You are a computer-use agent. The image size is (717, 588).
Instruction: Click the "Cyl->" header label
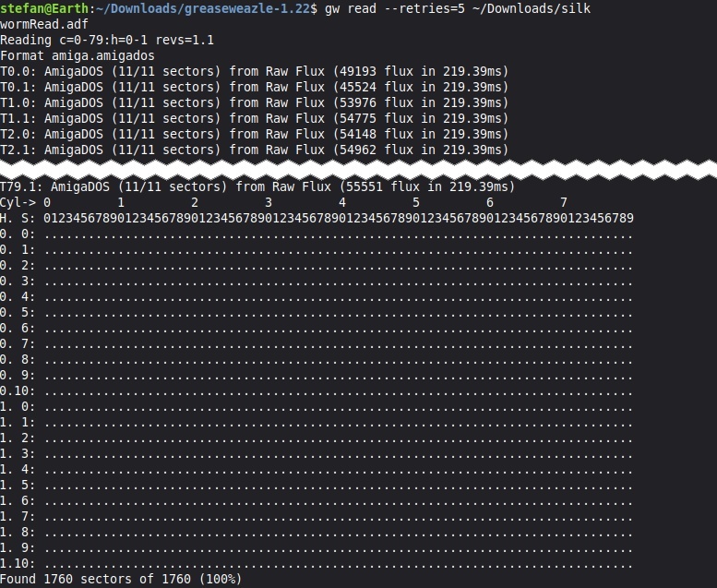pyautogui.click(x=18, y=202)
